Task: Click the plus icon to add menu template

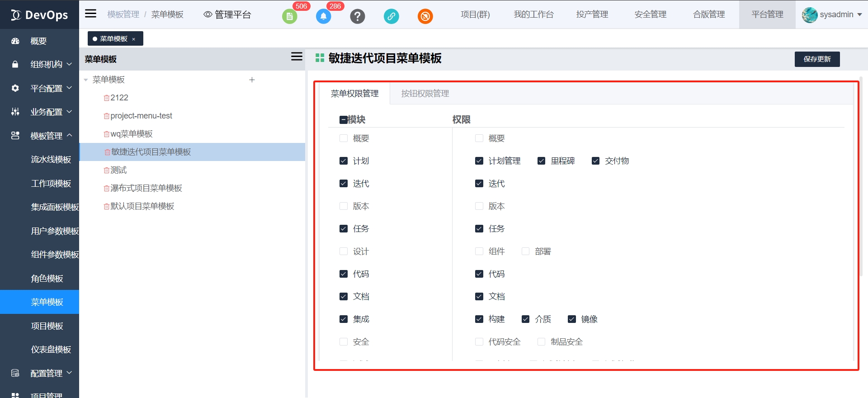Action: click(252, 80)
